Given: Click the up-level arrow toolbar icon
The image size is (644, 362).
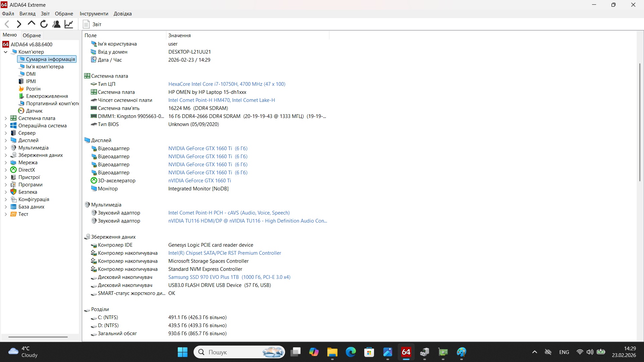Looking at the screenshot, I should click(x=31, y=24).
